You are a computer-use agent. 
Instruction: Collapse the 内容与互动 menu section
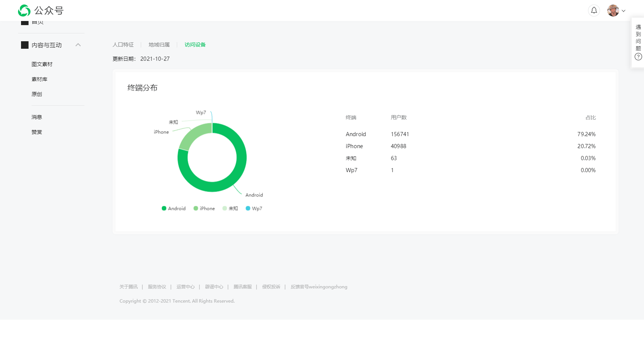coord(78,45)
